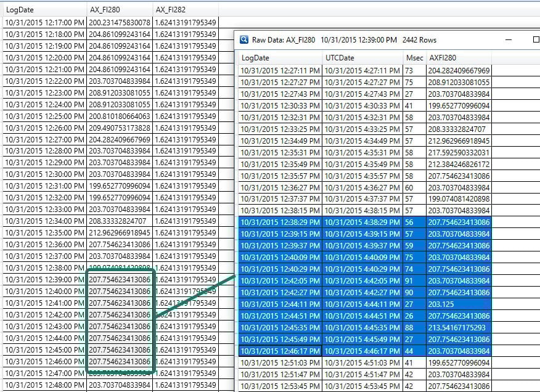Click Raw Data value 199.074081420898
This screenshot has width=540, height=392.
point(459,199)
